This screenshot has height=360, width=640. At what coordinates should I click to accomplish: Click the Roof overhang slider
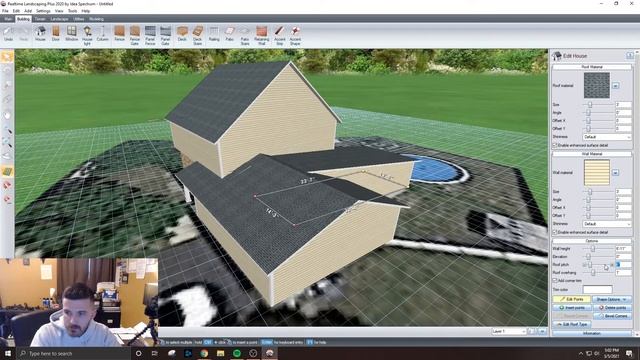coord(598,272)
